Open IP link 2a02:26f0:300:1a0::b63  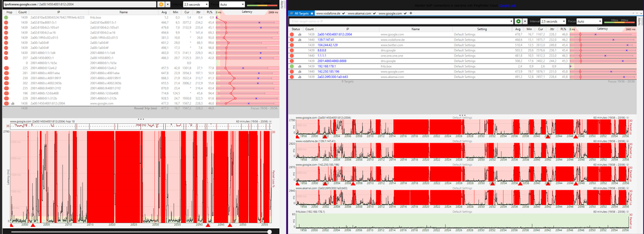click(x=333, y=76)
